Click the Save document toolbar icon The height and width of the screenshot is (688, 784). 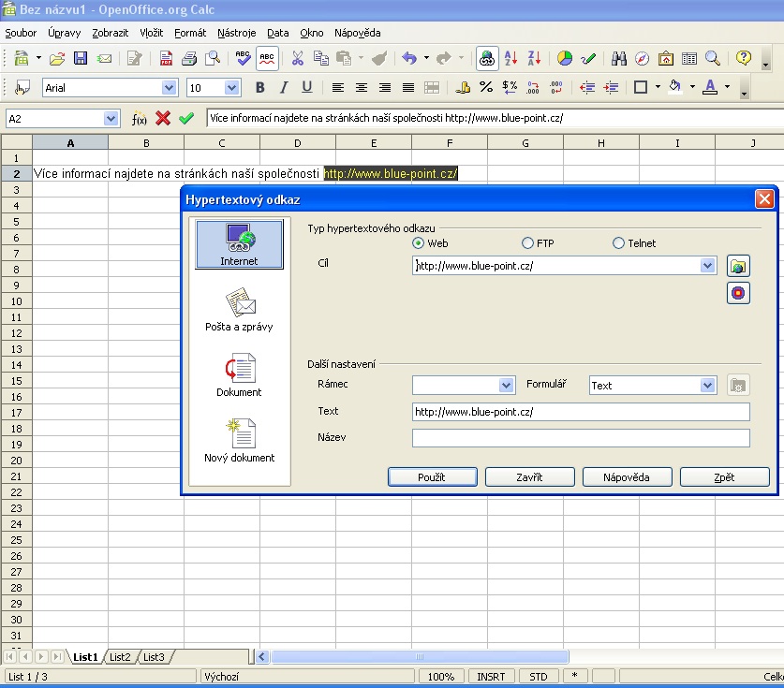[81, 58]
